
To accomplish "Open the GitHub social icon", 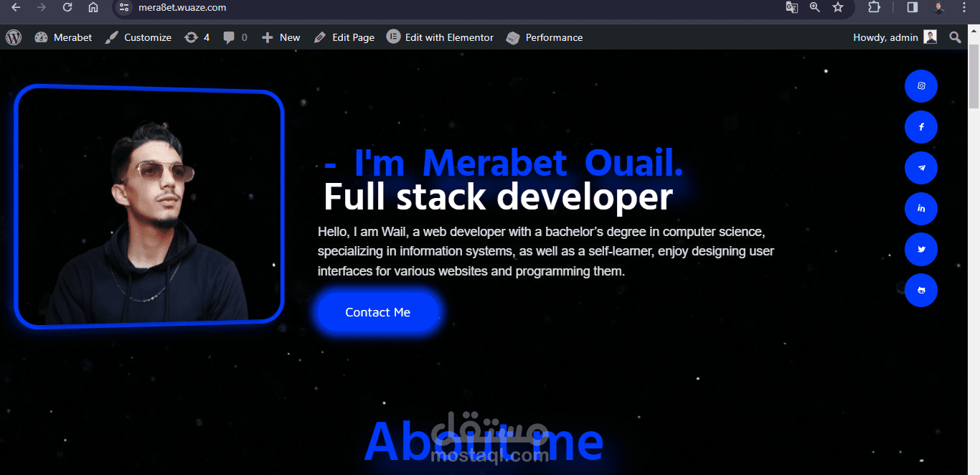I will pos(921,291).
